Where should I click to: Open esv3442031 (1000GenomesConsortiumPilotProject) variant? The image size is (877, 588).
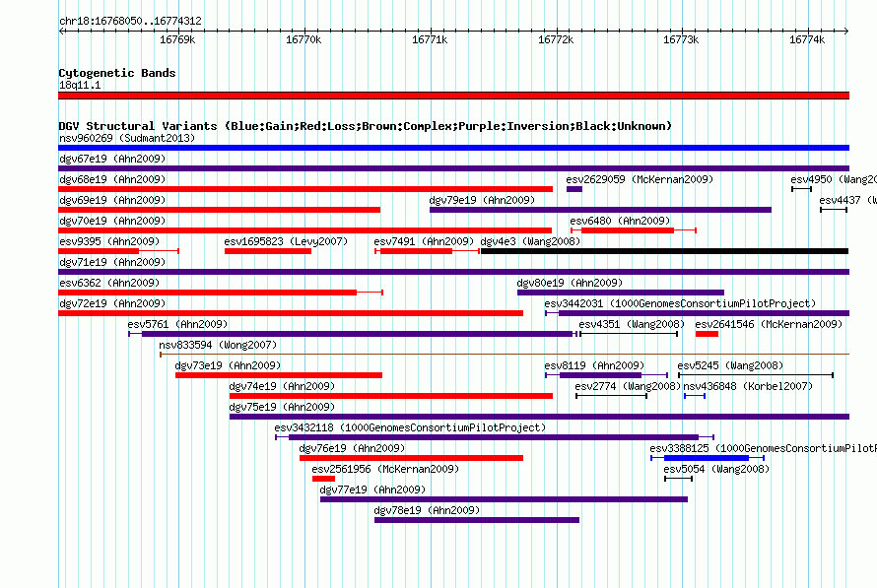[x=680, y=303]
